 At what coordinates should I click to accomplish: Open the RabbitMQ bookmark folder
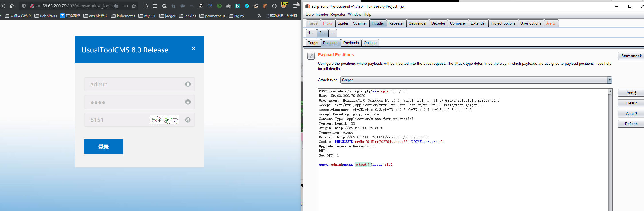(46, 16)
